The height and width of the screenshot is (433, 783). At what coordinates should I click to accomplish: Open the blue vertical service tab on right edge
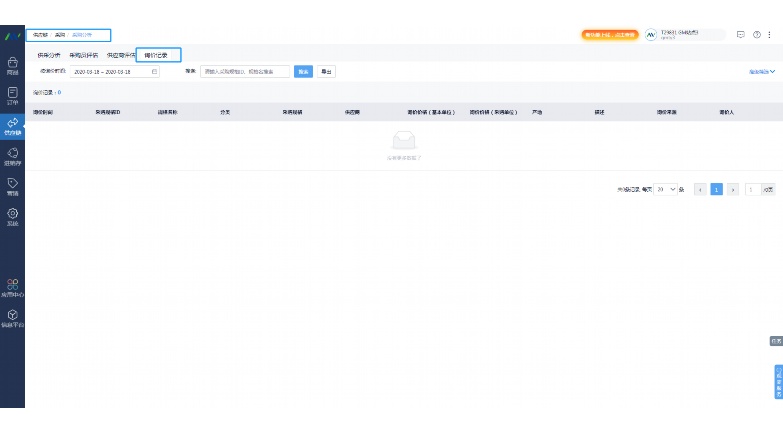(779, 382)
